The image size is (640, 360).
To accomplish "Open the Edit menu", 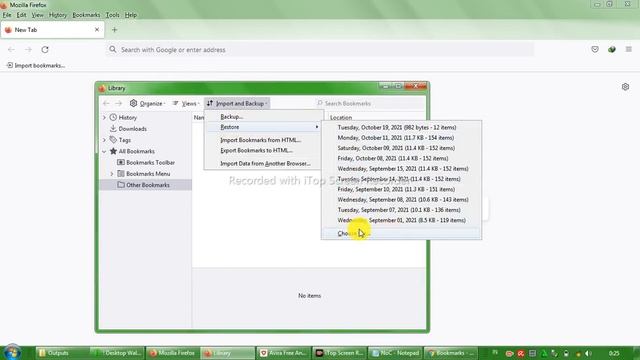I will click(21, 15).
